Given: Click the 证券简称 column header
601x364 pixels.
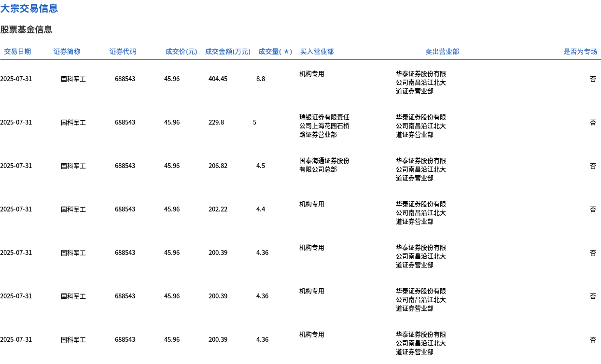Looking at the screenshot, I should click(x=67, y=52).
